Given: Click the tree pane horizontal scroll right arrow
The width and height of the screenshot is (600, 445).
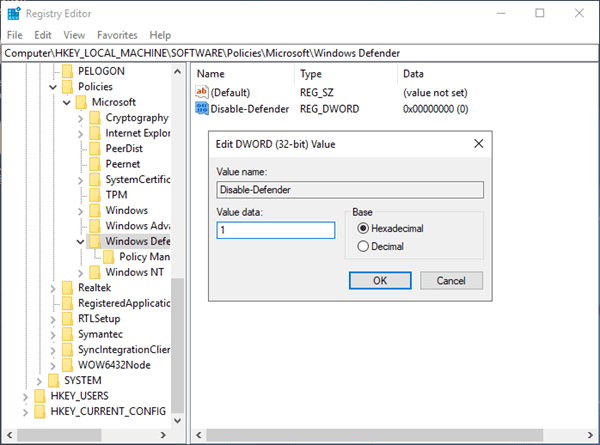Looking at the screenshot, I should [163, 435].
